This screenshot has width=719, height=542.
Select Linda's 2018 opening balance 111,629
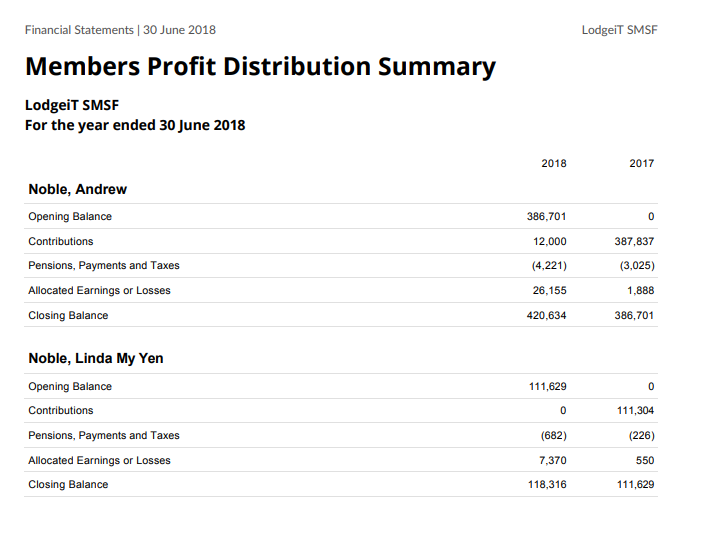[x=548, y=387]
